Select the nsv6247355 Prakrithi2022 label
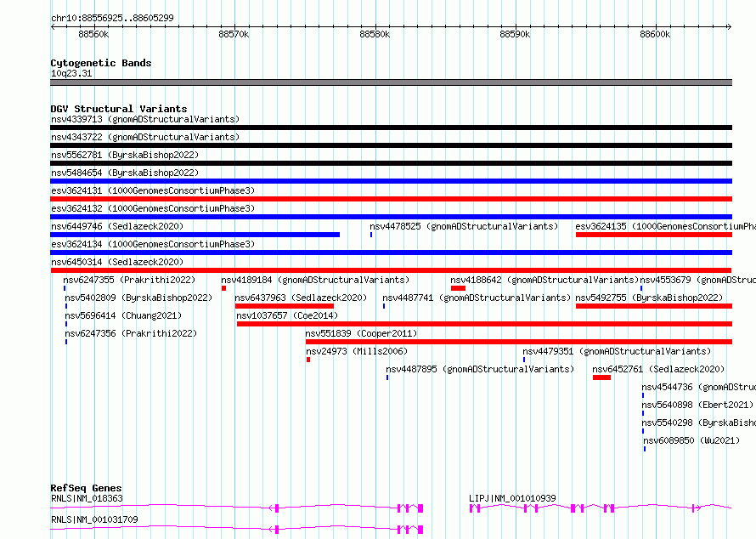The width and height of the screenshot is (756, 539). pos(129,280)
